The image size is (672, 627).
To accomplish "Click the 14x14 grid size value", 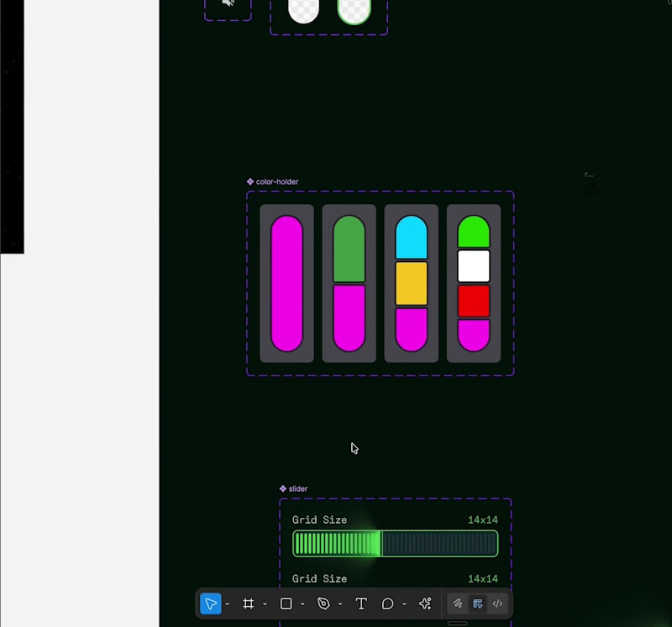I will point(483,520).
